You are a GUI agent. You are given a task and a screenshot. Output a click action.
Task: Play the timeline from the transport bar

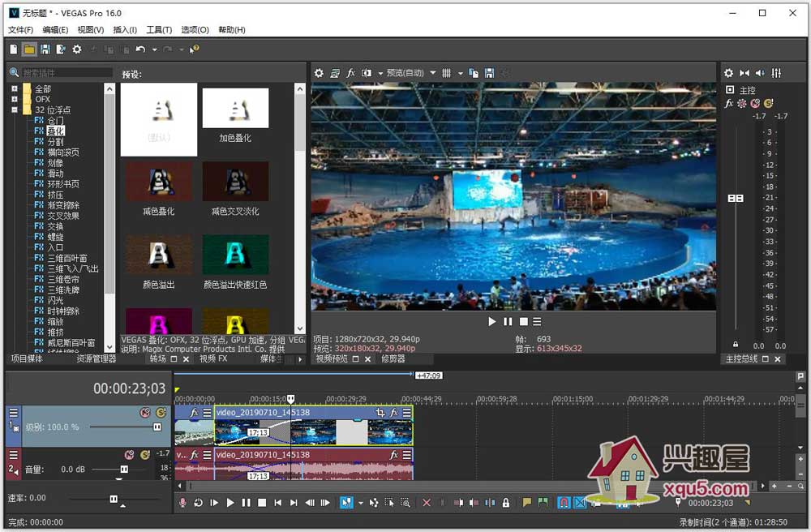(230, 502)
